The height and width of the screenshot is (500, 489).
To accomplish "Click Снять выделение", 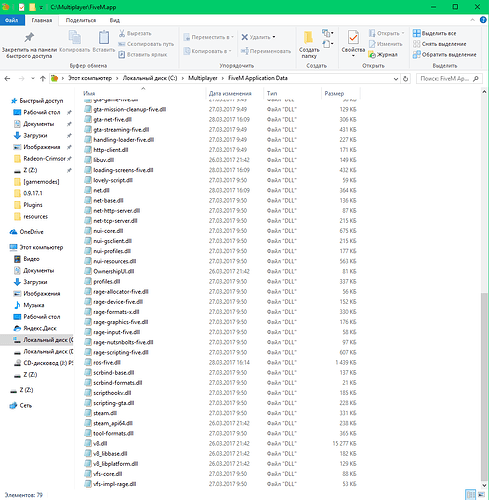I will pyautogui.click(x=439, y=44).
